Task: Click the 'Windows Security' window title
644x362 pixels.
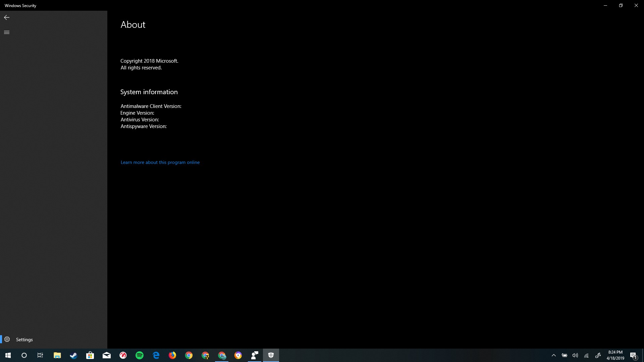Action: [20, 6]
